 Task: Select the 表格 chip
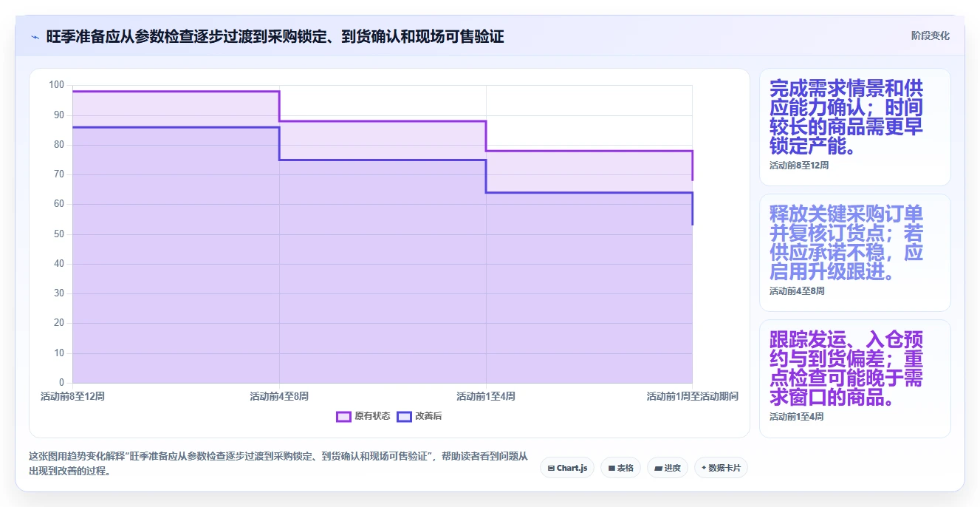pos(620,468)
